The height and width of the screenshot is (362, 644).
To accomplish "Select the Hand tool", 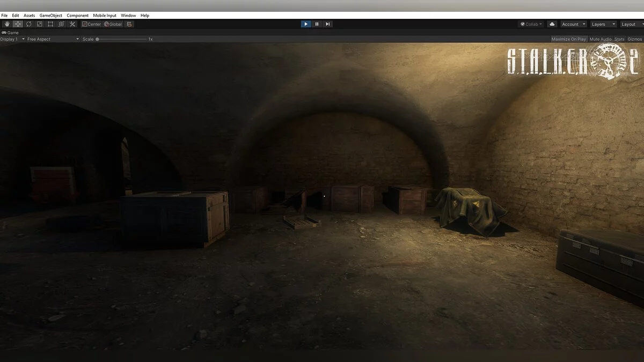I will 7,24.
